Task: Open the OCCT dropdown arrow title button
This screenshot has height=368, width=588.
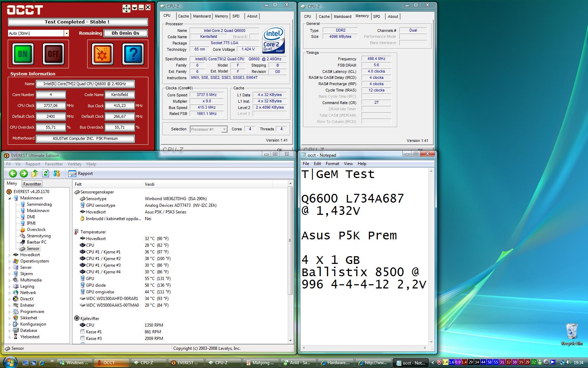Action: pyautogui.click(x=134, y=8)
